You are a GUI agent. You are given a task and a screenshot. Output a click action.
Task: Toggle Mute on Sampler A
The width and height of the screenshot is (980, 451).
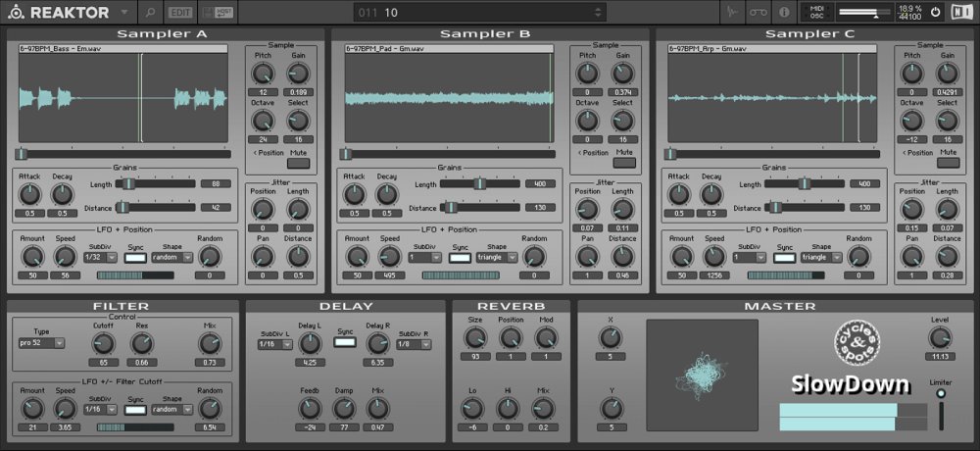[x=298, y=164]
